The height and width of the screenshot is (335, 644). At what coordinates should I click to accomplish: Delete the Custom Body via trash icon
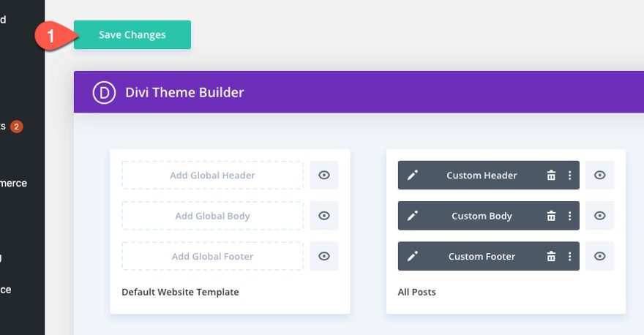click(551, 216)
